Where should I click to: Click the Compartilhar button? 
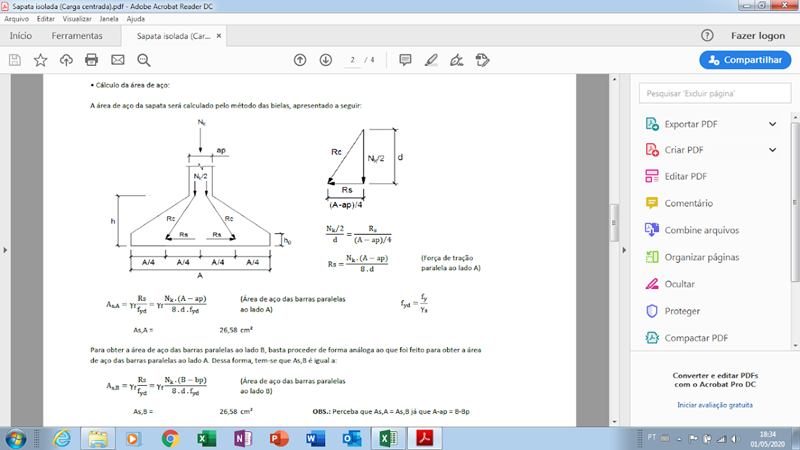(745, 60)
